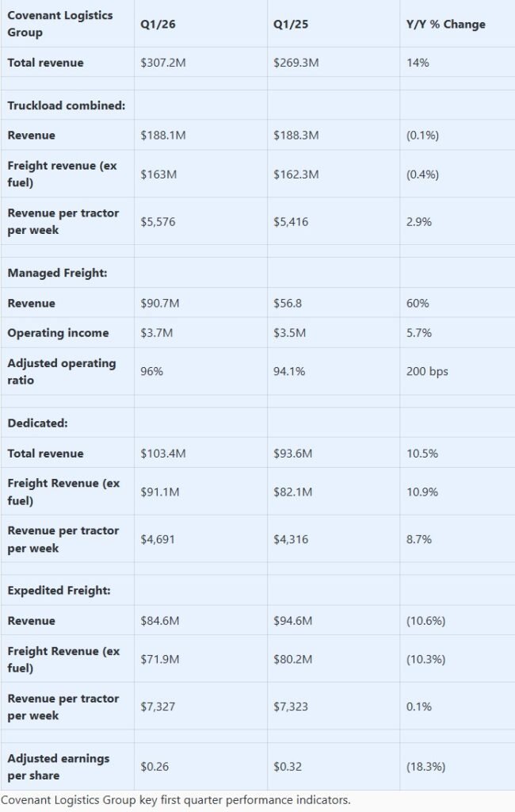
Task: Click the "Truckload combined:" section heading
Action: coord(66,105)
